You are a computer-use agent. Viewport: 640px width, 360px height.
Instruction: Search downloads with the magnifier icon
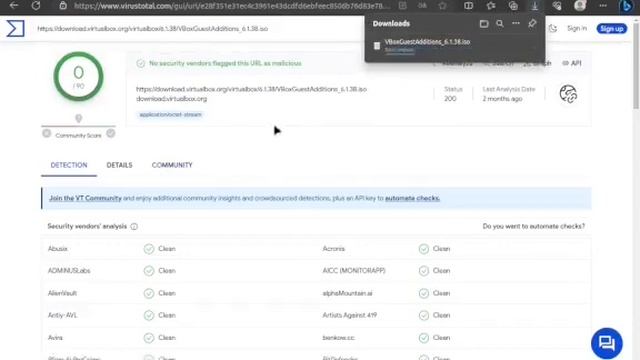(500, 24)
